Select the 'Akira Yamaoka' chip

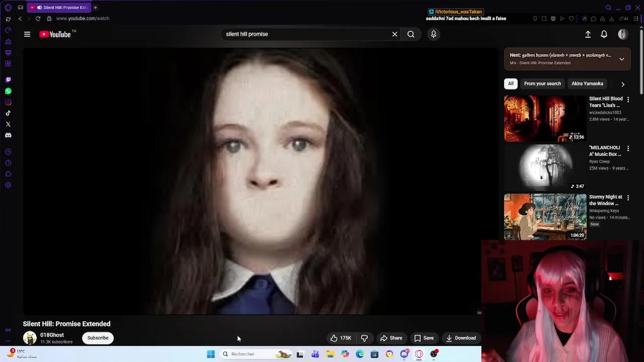(x=587, y=83)
